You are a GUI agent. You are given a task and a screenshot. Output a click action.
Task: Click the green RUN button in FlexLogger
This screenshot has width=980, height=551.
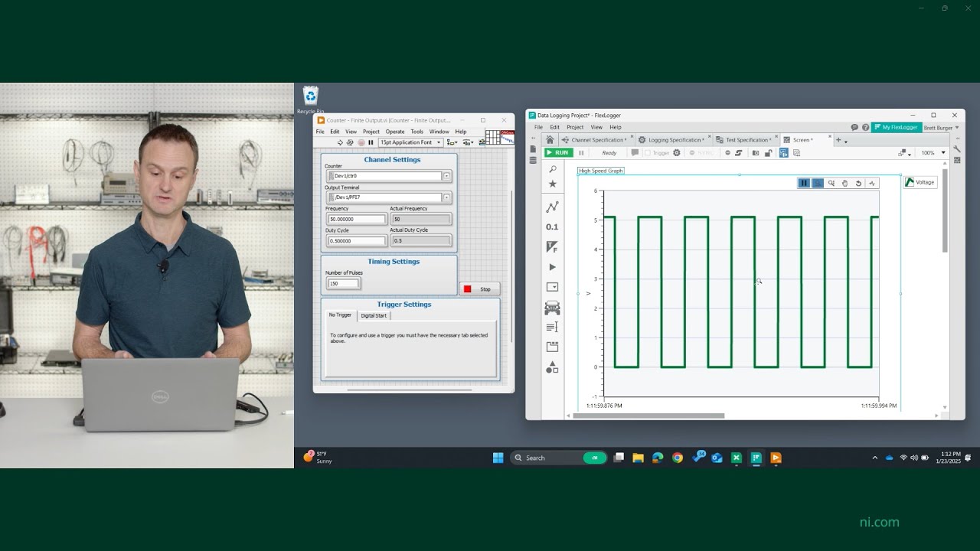559,152
